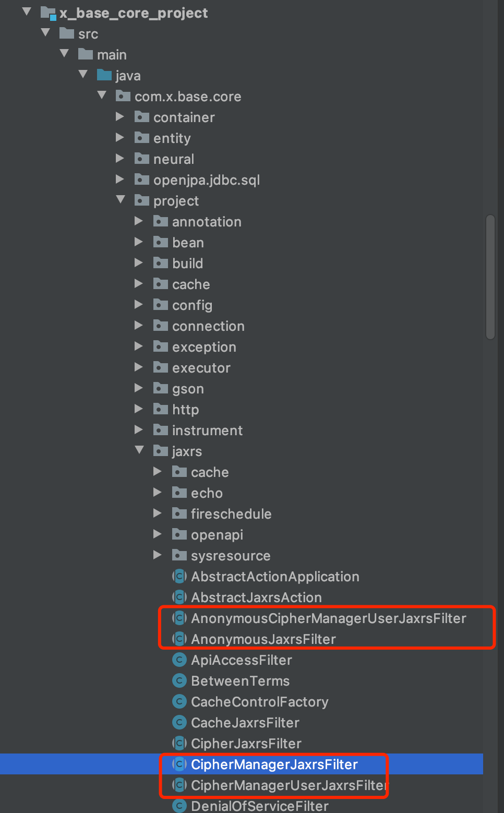Click the project tree vertical scrollbar
Image resolution: width=504 pixels, height=813 pixels.
point(490,277)
